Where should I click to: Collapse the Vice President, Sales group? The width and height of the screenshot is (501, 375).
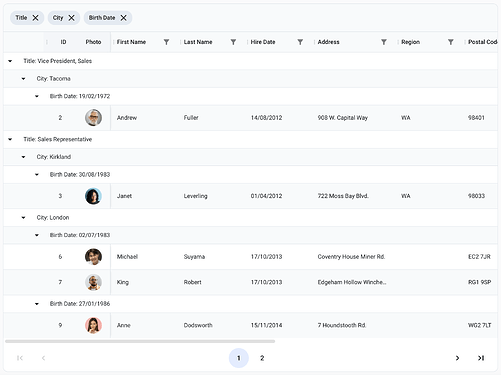10,61
